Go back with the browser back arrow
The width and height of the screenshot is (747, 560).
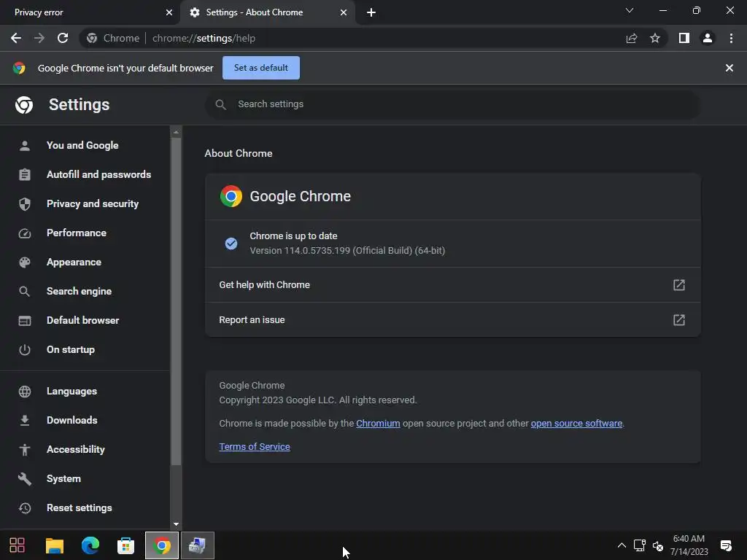[x=16, y=38]
